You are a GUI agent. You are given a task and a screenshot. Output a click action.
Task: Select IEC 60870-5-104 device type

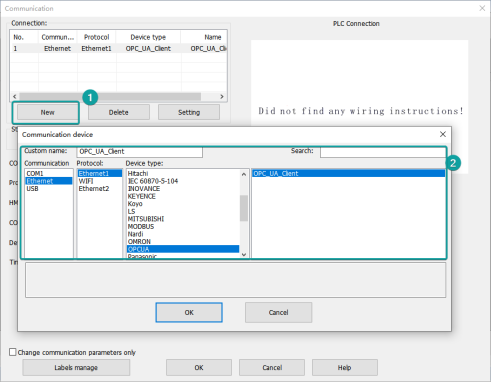pos(183,181)
